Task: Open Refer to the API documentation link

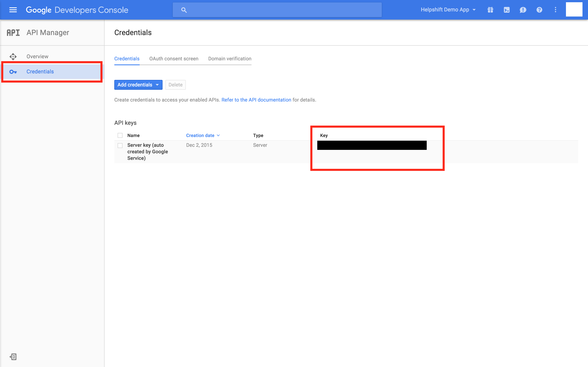Action: coord(256,100)
